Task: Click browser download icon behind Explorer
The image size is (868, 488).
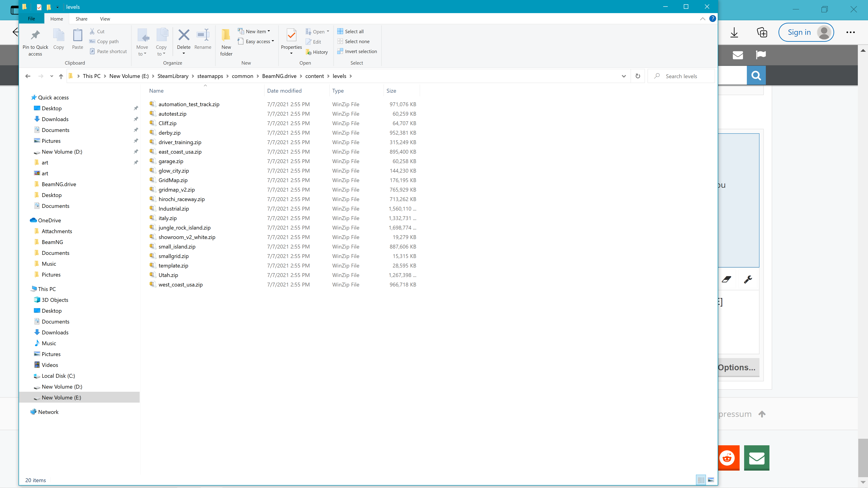Action: (734, 33)
